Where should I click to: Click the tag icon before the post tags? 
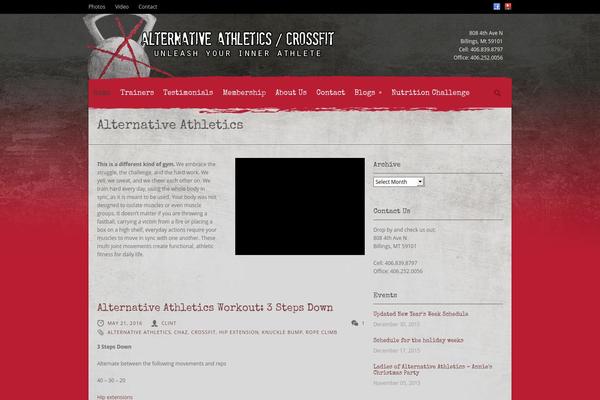click(101, 332)
